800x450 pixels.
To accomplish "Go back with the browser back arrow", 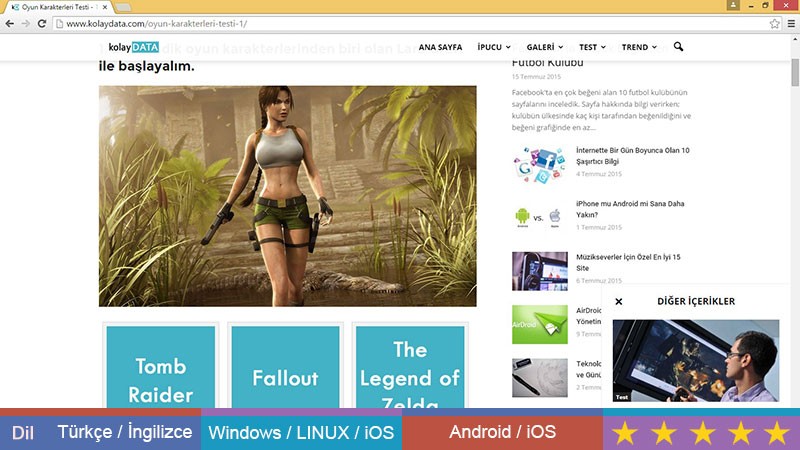I will click(9, 23).
